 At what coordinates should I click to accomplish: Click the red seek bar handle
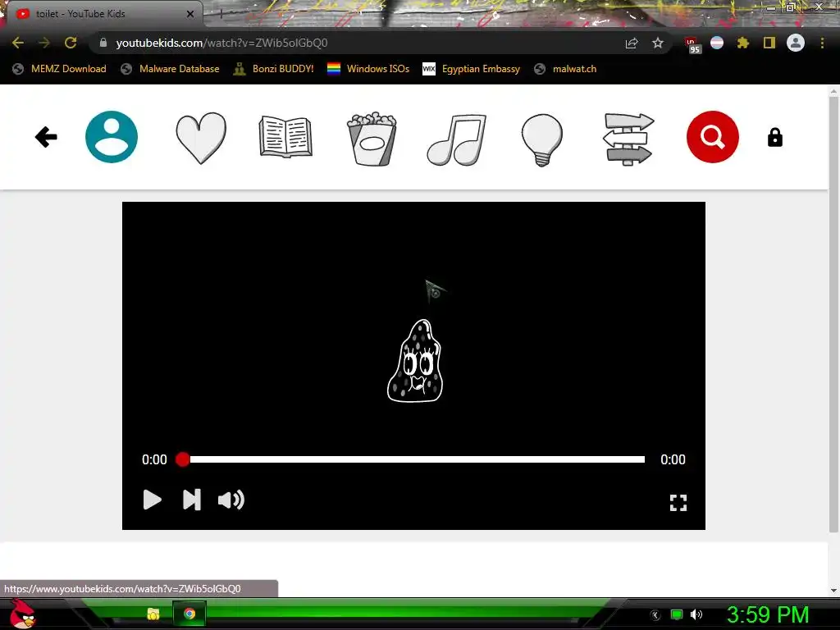(x=183, y=459)
